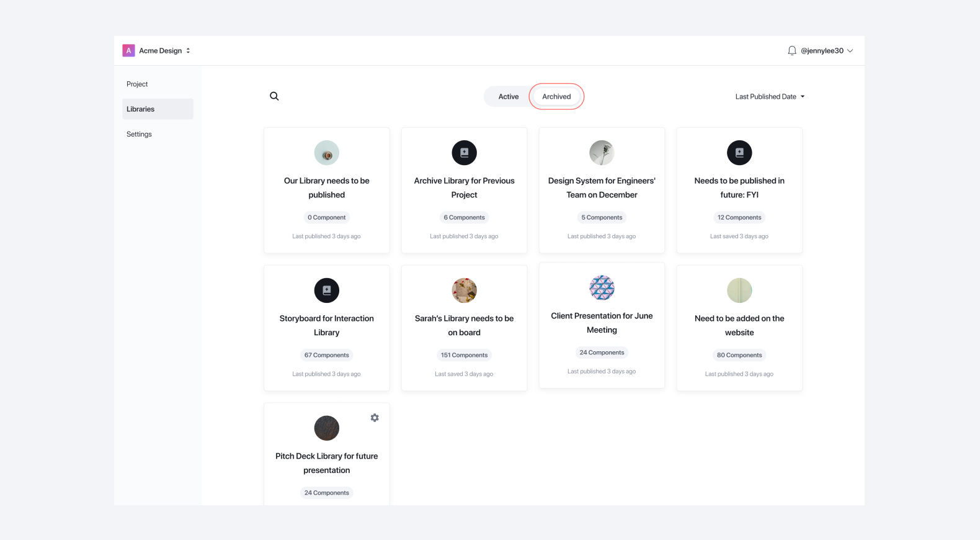980x540 pixels.
Task: Open Need to be added on the website
Action: tap(739, 326)
